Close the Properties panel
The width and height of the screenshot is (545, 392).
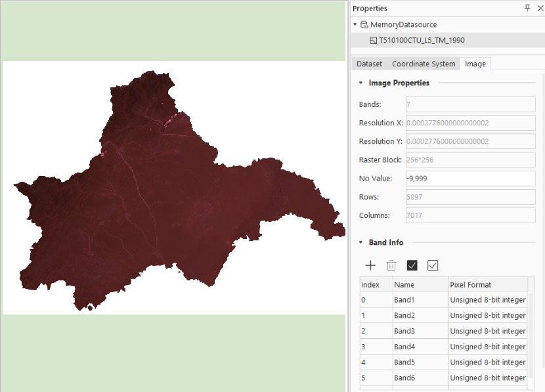(538, 8)
